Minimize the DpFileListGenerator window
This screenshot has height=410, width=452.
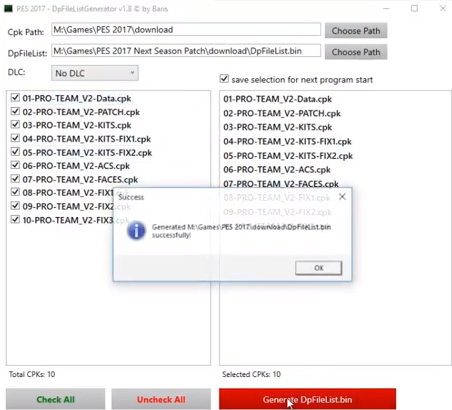point(386,9)
